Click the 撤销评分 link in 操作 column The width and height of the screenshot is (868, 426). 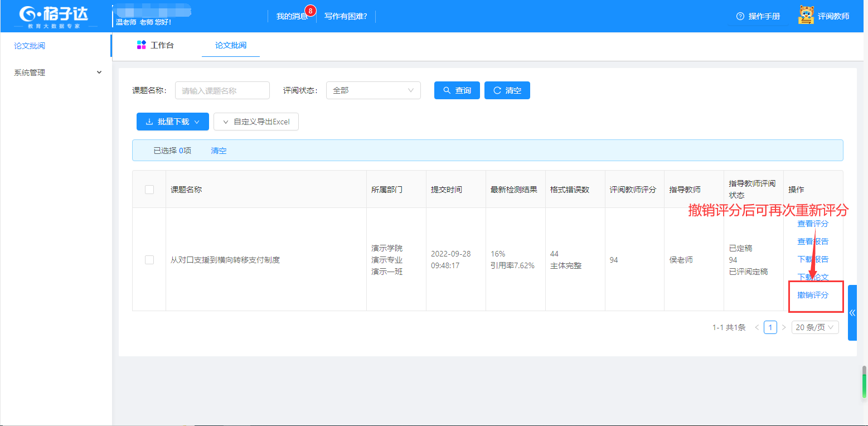813,295
